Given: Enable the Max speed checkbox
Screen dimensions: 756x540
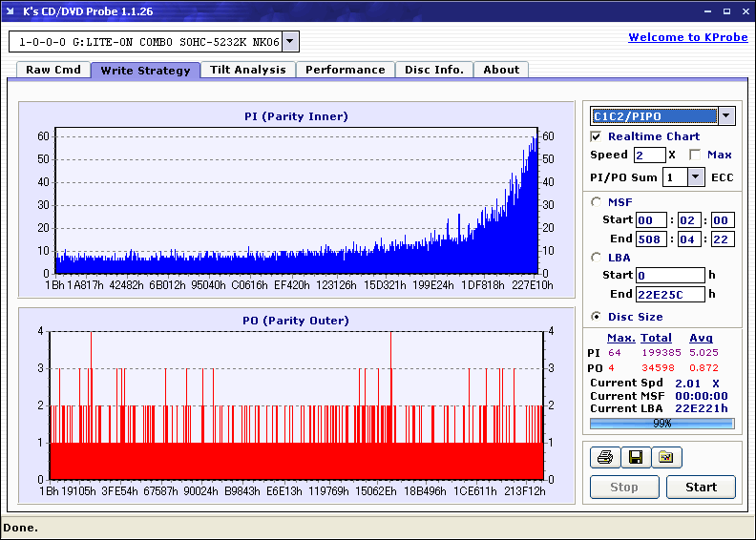Looking at the screenshot, I should 695,155.
